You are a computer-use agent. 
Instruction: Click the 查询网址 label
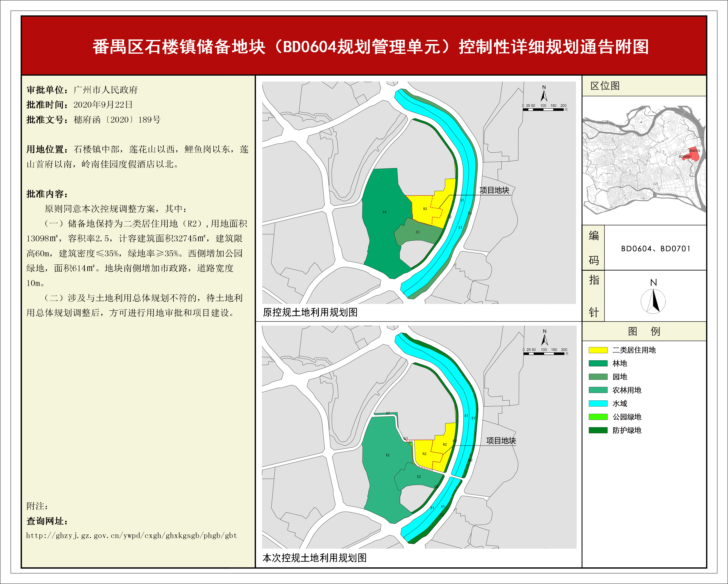point(47,521)
